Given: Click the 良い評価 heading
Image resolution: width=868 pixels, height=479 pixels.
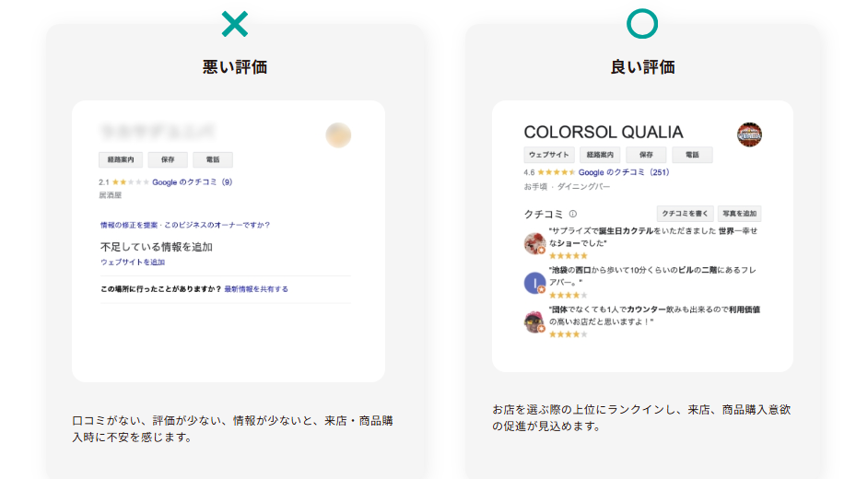Looking at the screenshot, I should click(642, 67).
